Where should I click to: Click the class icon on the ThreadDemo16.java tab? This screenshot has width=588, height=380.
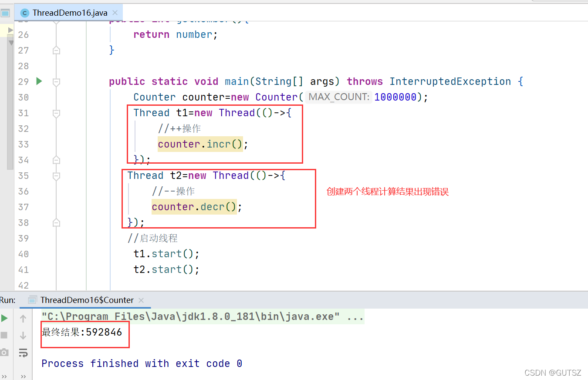point(25,13)
